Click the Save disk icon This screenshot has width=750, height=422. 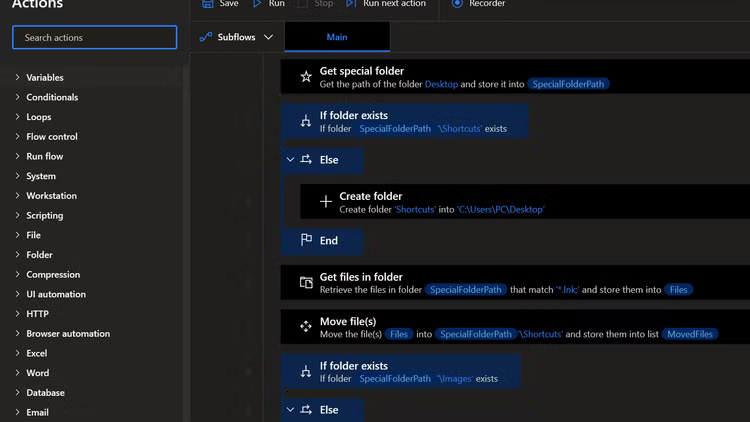(x=207, y=4)
